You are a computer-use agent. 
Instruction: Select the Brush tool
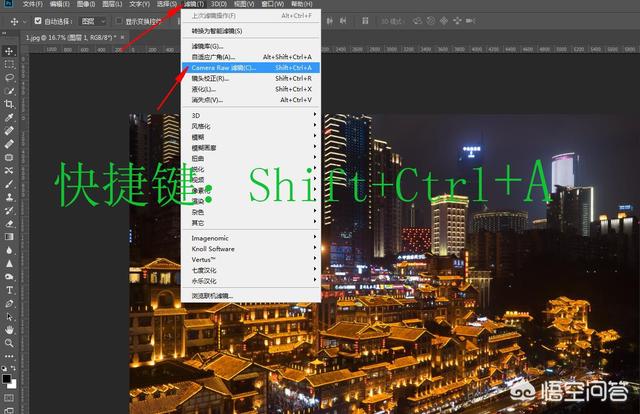point(9,184)
